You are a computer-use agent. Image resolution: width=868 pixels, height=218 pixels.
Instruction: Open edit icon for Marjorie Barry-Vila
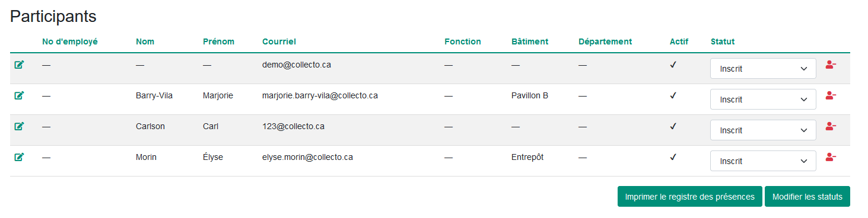tap(19, 95)
